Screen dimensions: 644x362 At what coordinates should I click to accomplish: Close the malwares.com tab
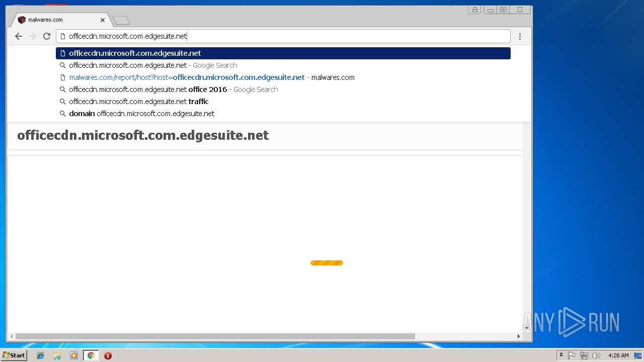tap(103, 20)
